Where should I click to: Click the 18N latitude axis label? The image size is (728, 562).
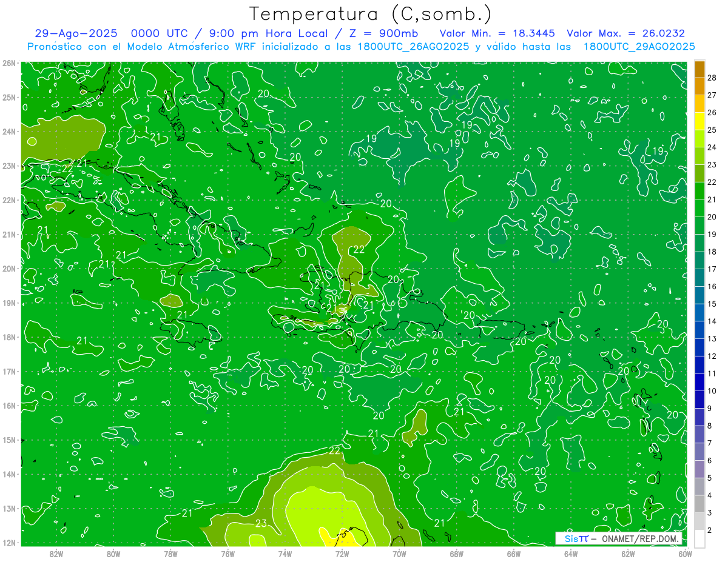point(9,336)
